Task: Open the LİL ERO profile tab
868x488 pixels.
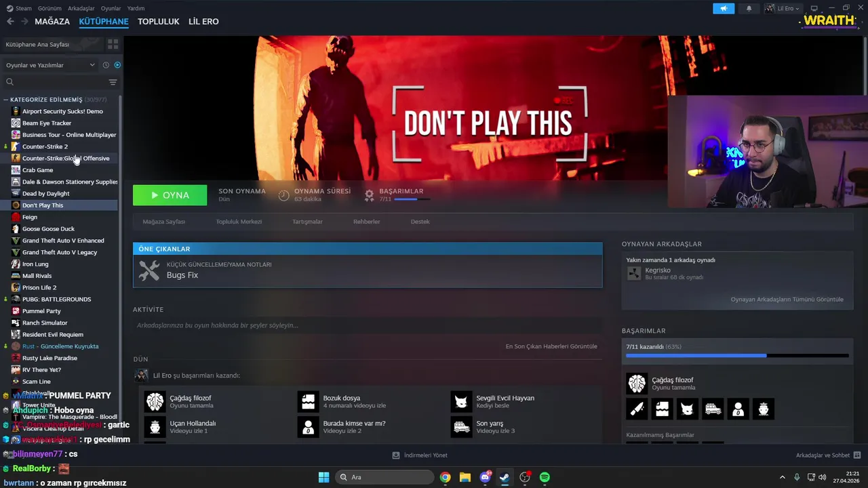Action: click(x=203, y=22)
